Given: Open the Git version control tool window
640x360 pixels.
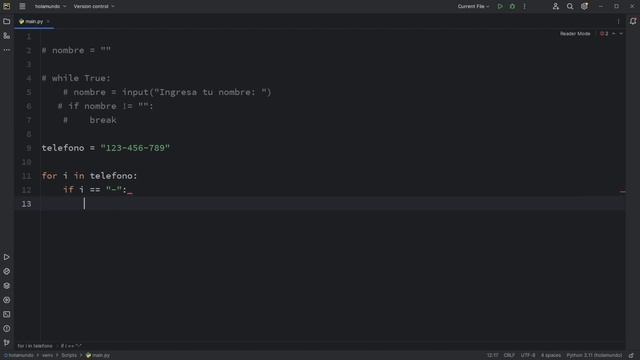Looking at the screenshot, I should (7, 342).
